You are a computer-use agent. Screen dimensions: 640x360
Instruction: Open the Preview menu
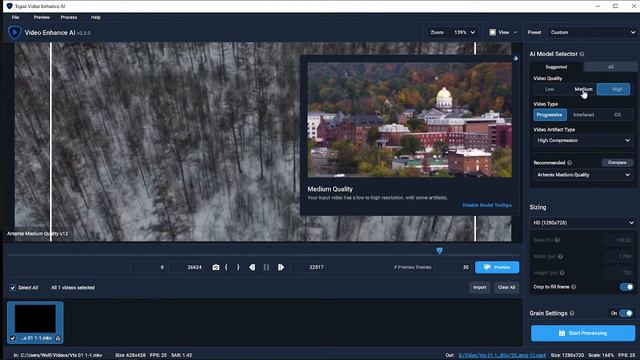coord(42,17)
